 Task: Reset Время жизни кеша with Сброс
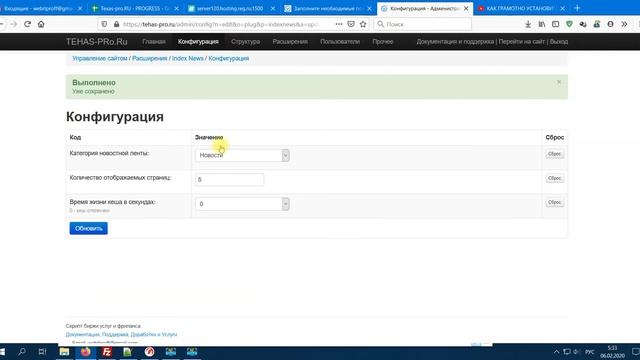pos(555,202)
